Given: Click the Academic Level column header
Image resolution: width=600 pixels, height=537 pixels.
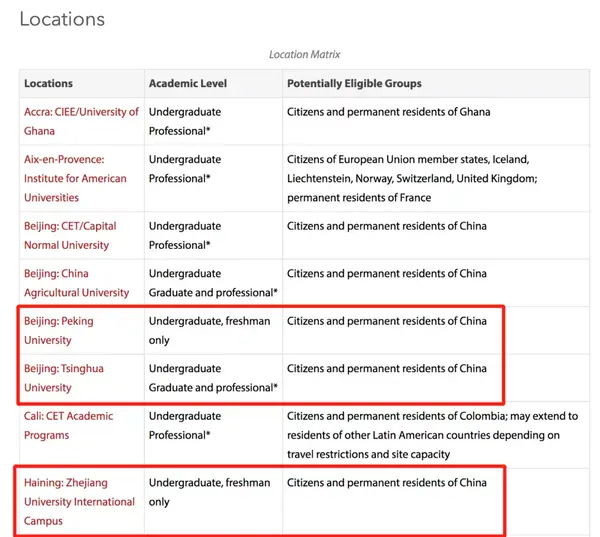Looking at the screenshot, I should [x=214, y=83].
